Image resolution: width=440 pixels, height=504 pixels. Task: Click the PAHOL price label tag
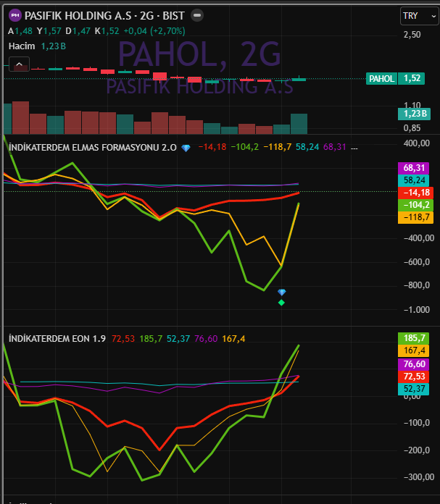click(381, 78)
